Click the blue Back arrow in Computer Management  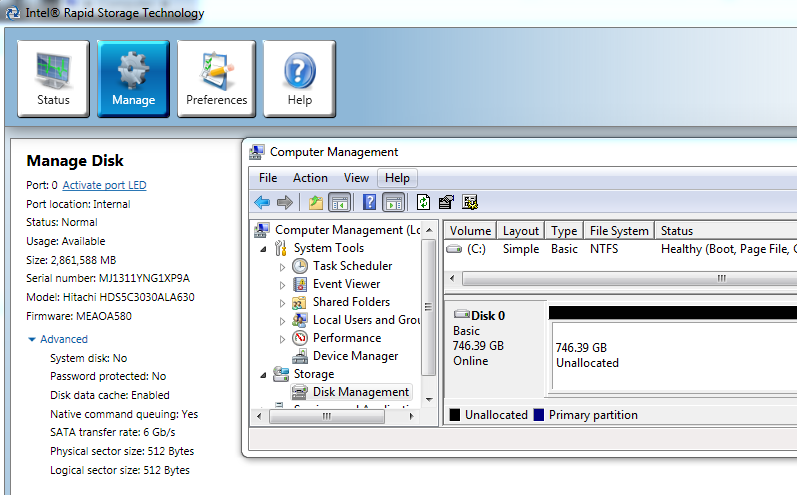(262, 203)
